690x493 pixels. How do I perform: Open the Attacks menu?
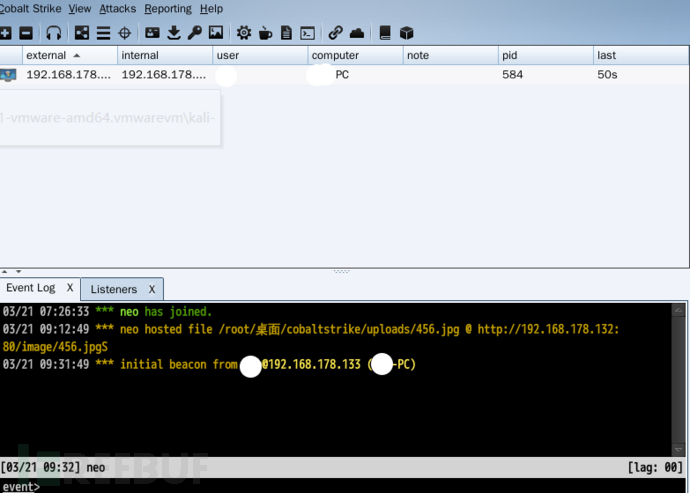point(117,9)
